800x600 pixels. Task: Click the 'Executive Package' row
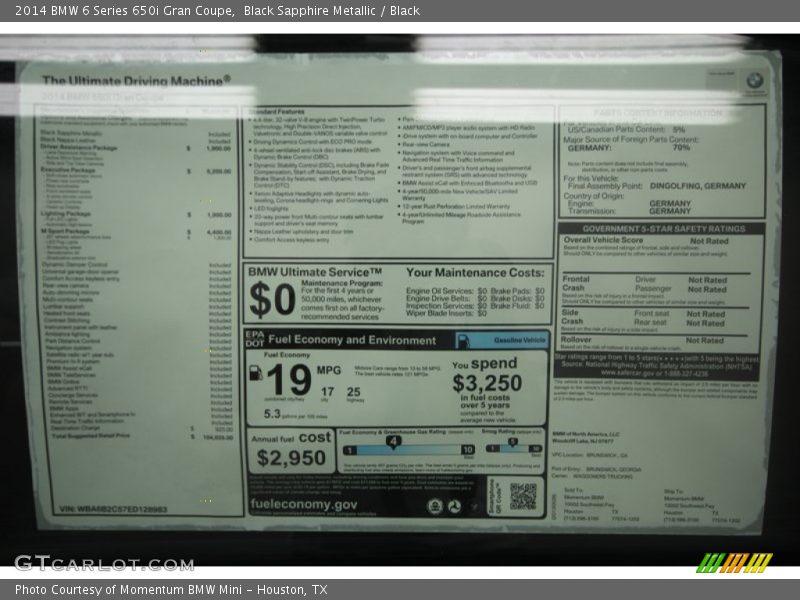[x=136, y=170]
